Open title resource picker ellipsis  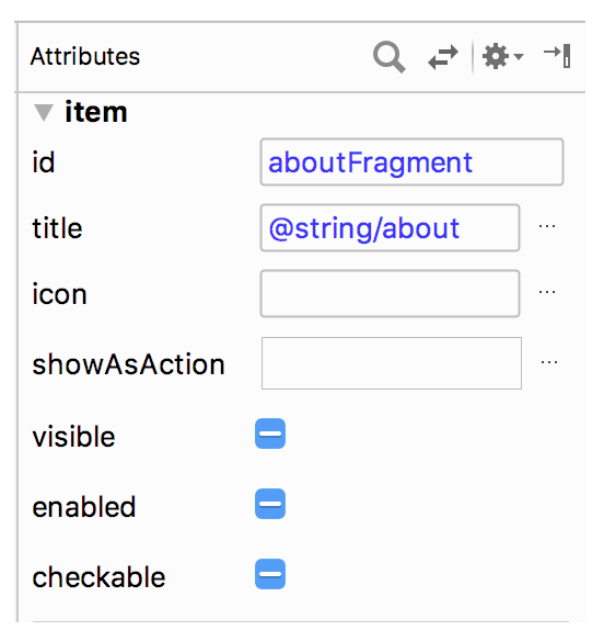coord(547,227)
